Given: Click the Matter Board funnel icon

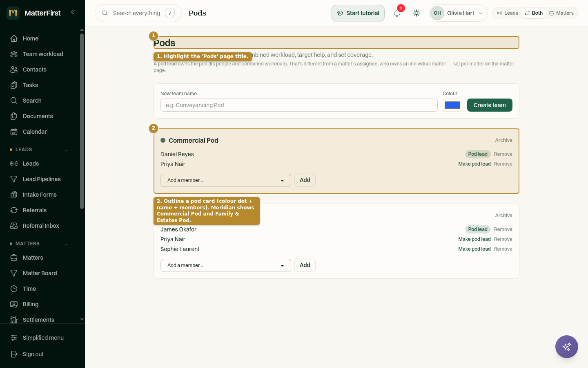Looking at the screenshot, I should (x=14, y=273).
